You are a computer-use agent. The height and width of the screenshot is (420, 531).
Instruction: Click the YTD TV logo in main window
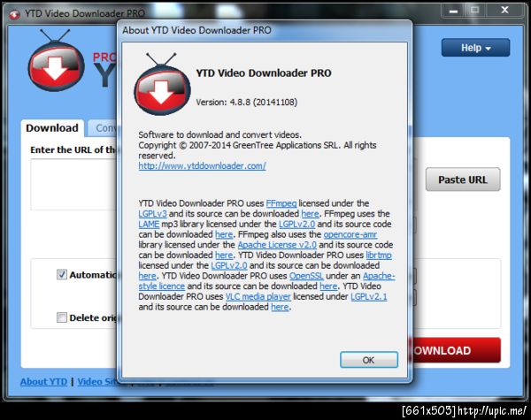pyautogui.click(x=56, y=61)
